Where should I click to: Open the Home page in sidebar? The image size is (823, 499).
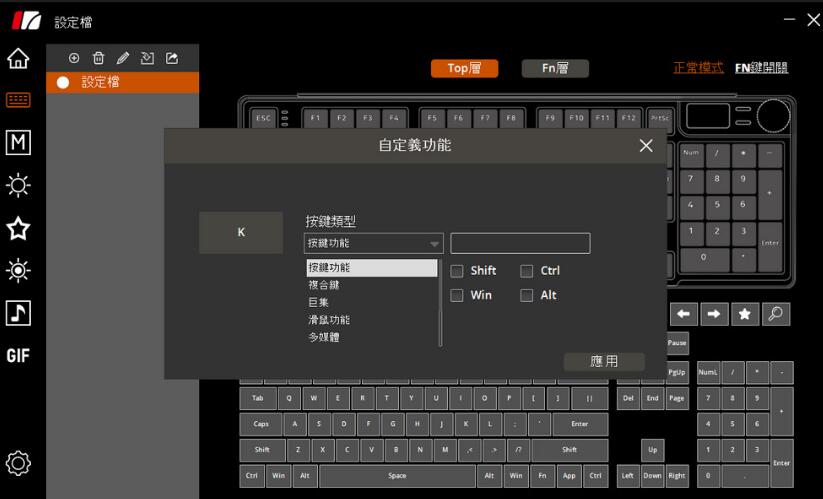[18, 58]
